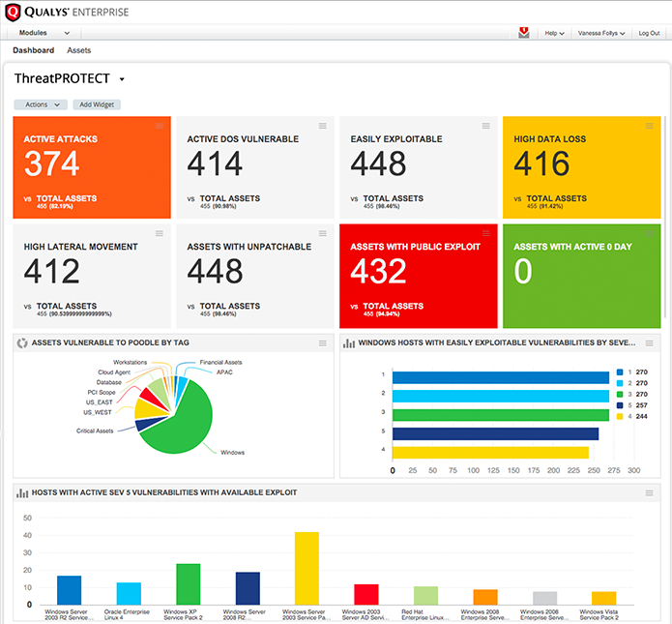Click legend swatch for severity 3
672x624 pixels.
point(620,394)
